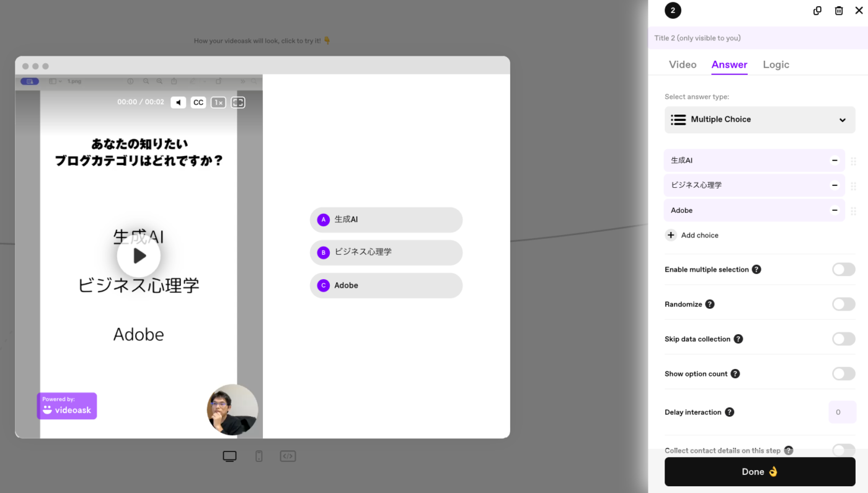Toggle Skip data collection switch
Screen dimensions: 868x493
point(843,339)
